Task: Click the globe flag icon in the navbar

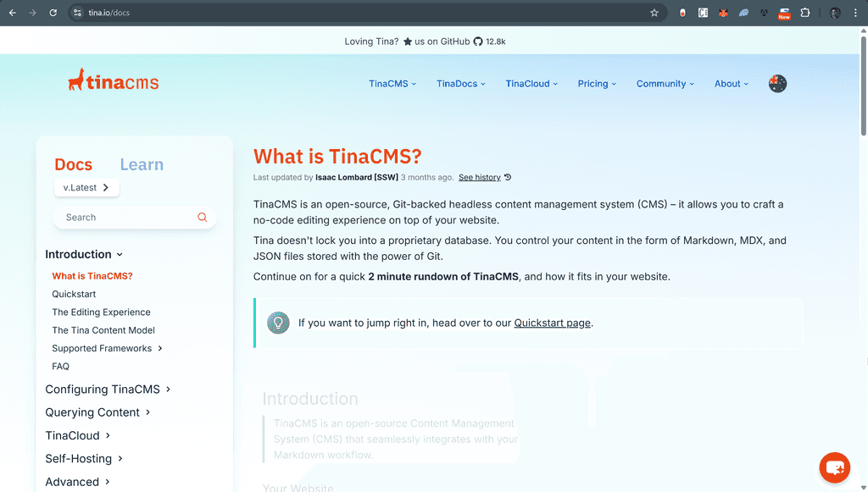Action: coord(777,83)
